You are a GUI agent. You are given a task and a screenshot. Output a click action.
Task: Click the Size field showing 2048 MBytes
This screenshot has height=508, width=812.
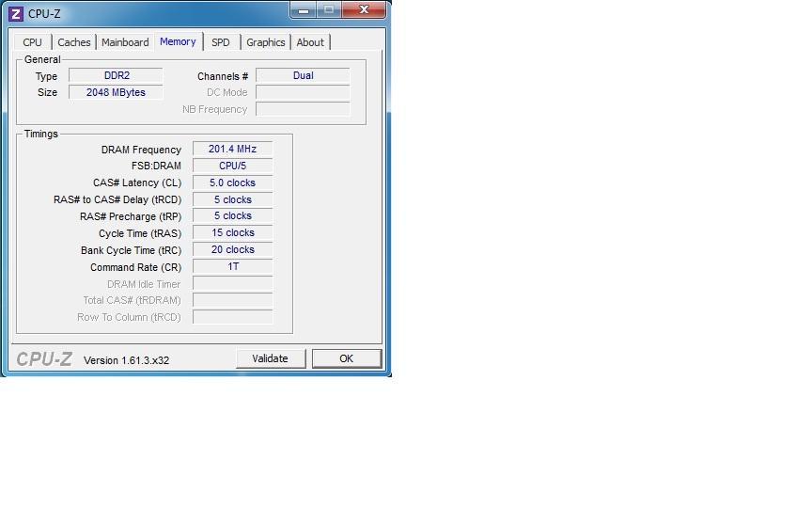coord(116,92)
